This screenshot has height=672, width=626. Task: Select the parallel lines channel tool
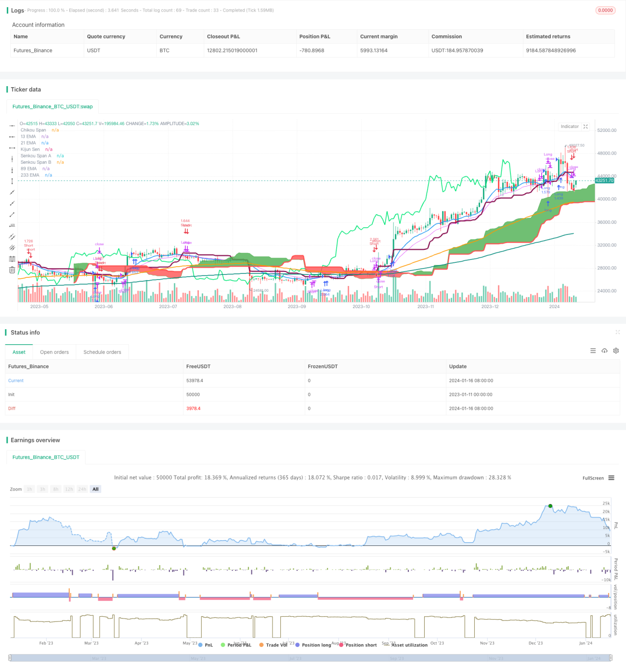pyautogui.click(x=12, y=237)
